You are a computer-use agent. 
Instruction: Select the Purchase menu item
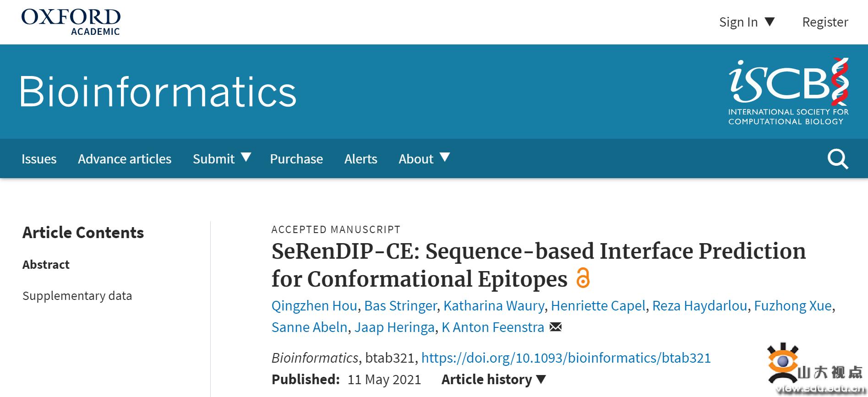point(296,159)
